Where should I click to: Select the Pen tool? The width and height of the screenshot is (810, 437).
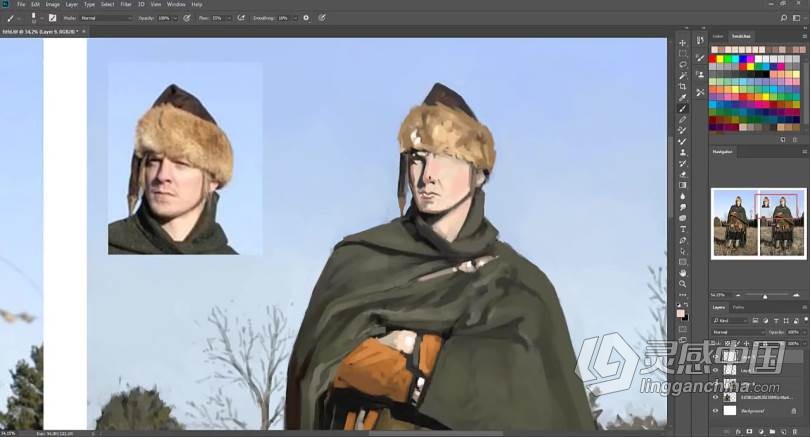coord(682,240)
